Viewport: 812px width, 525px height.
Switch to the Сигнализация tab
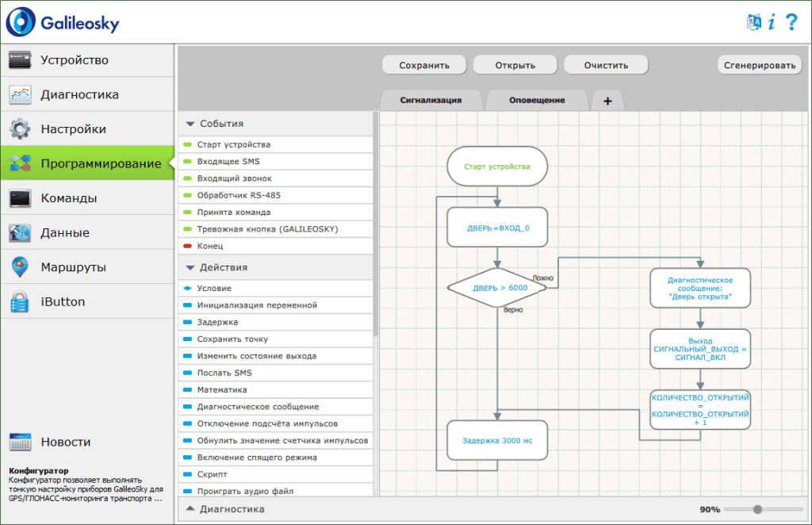[431, 101]
